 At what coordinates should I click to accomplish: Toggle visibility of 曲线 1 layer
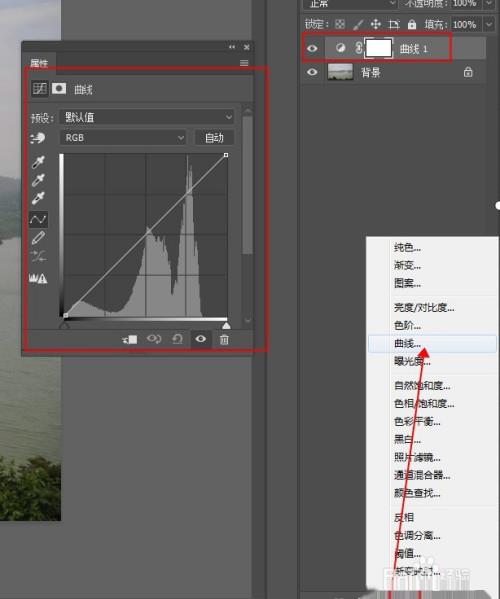point(312,48)
